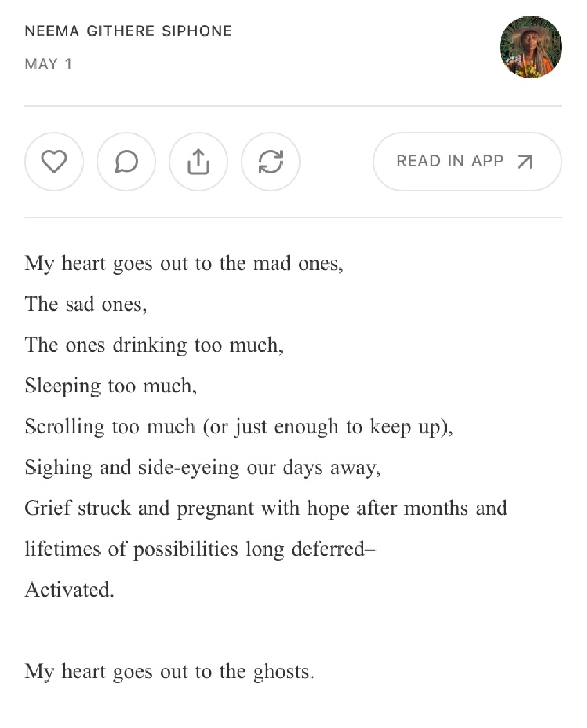This screenshot has width=587, height=728.
Task: Click the line 'Sighing and side-eyeing our days away'
Action: pos(202,468)
